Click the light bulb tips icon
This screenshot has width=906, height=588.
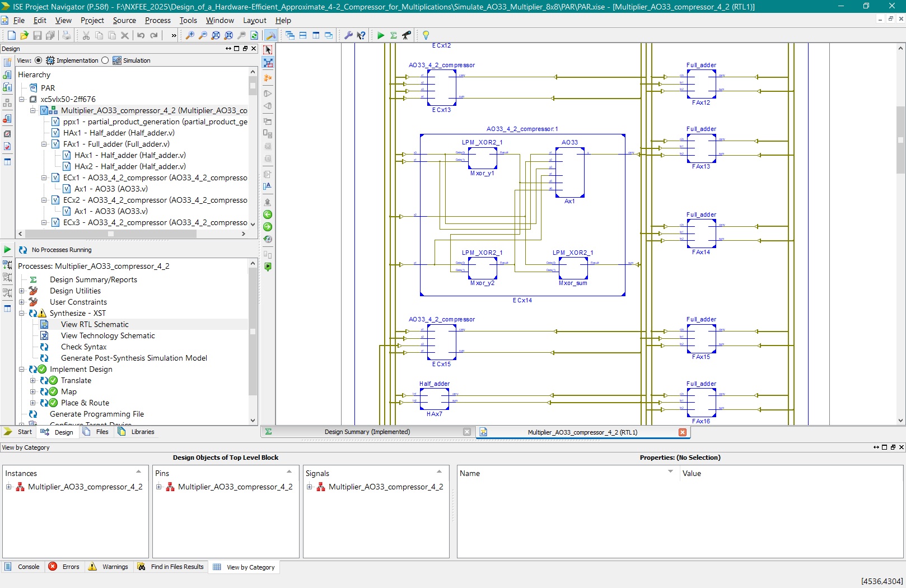point(426,35)
